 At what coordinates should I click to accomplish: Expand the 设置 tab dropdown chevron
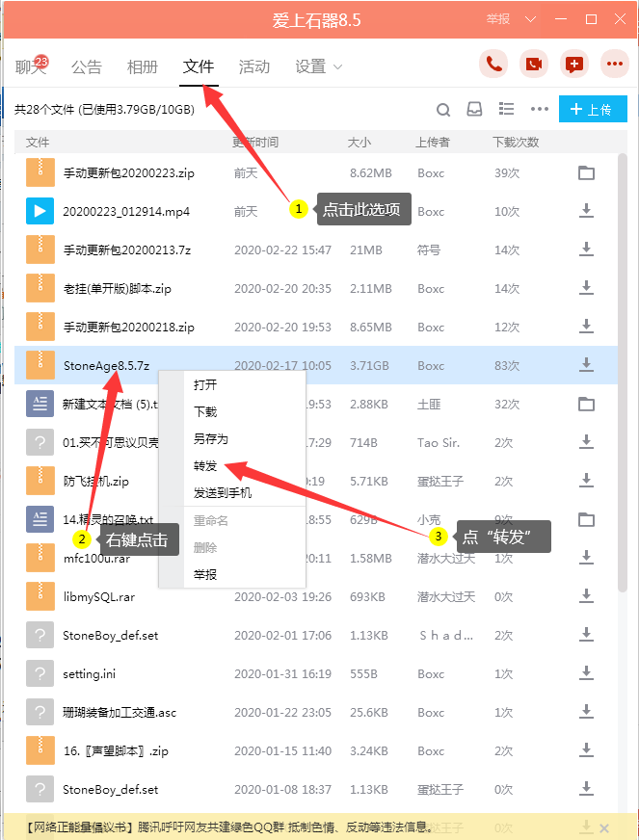(x=338, y=67)
